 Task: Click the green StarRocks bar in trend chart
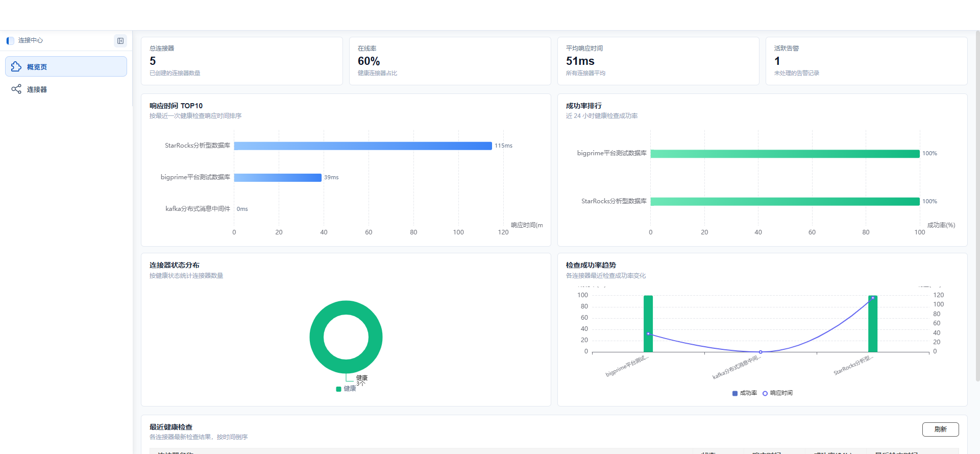point(873,324)
